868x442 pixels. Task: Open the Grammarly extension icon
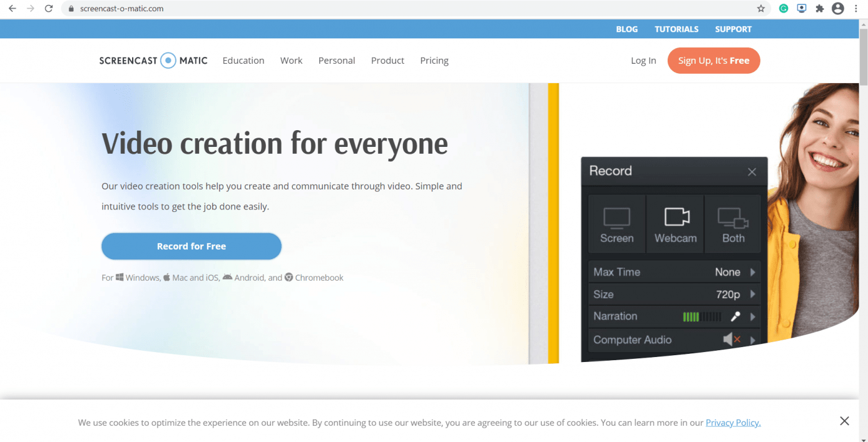coord(784,9)
